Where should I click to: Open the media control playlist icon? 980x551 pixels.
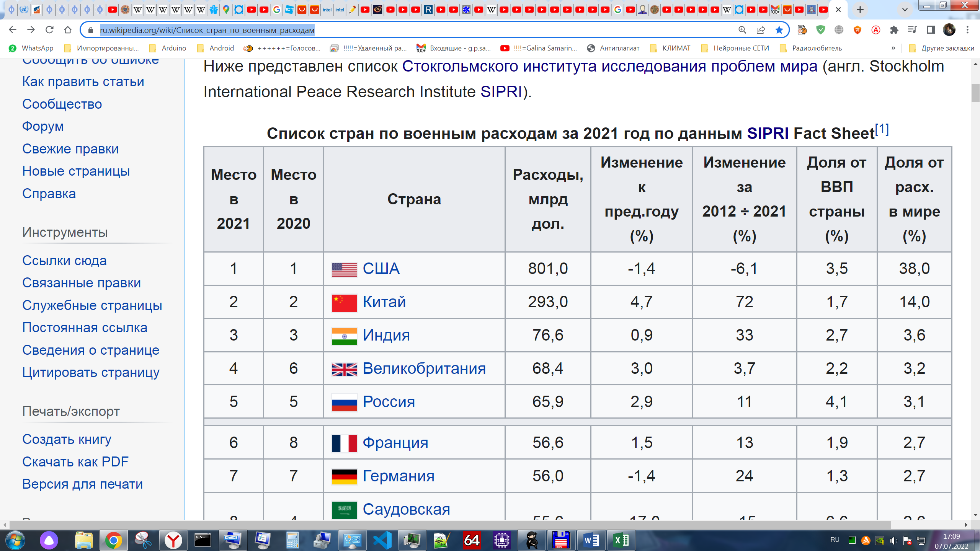(912, 30)
